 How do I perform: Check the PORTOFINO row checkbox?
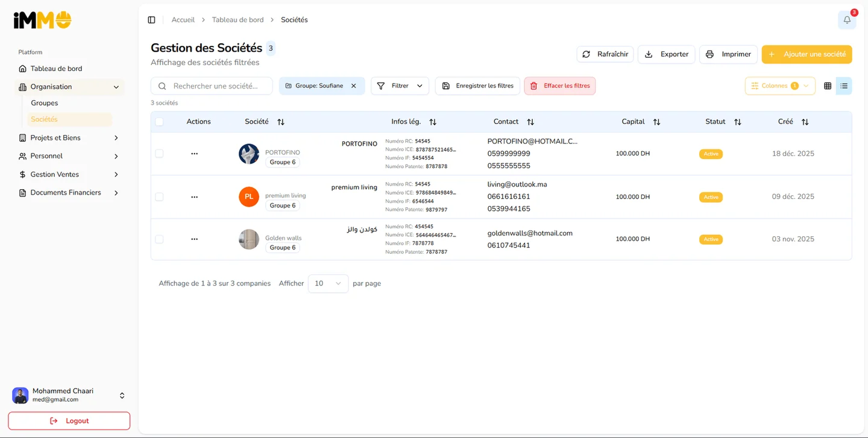[159, 154]
